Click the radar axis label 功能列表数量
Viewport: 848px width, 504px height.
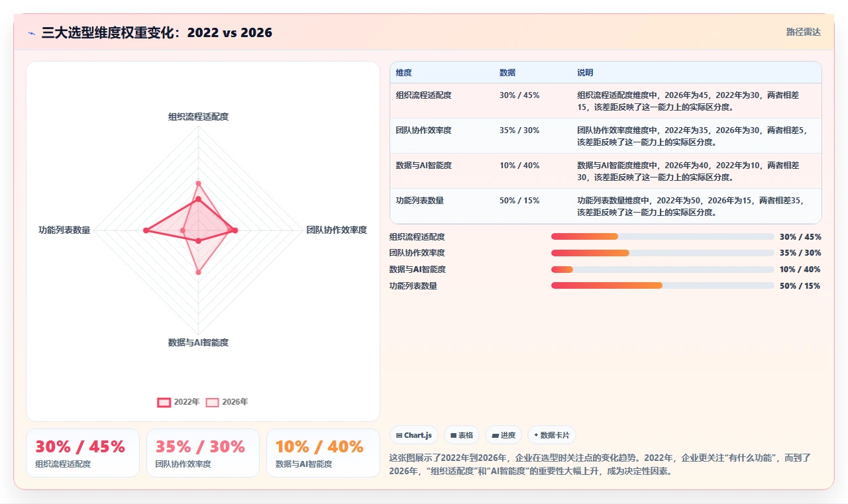64,230
